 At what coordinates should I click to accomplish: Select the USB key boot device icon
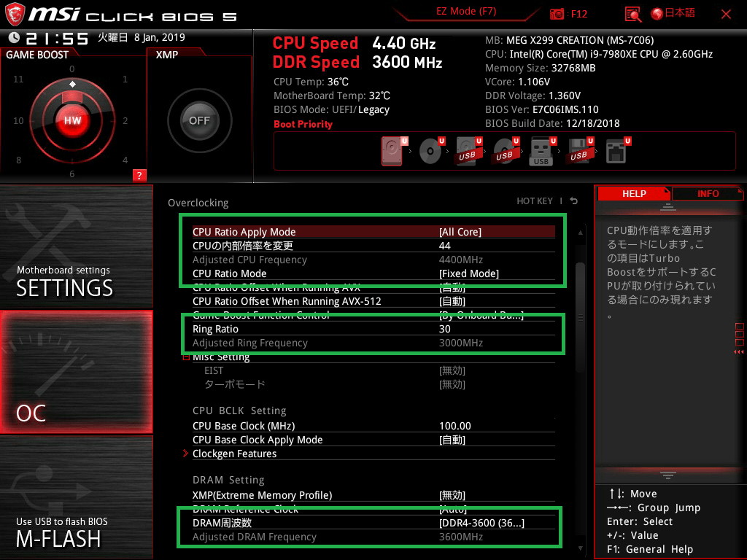542,151
